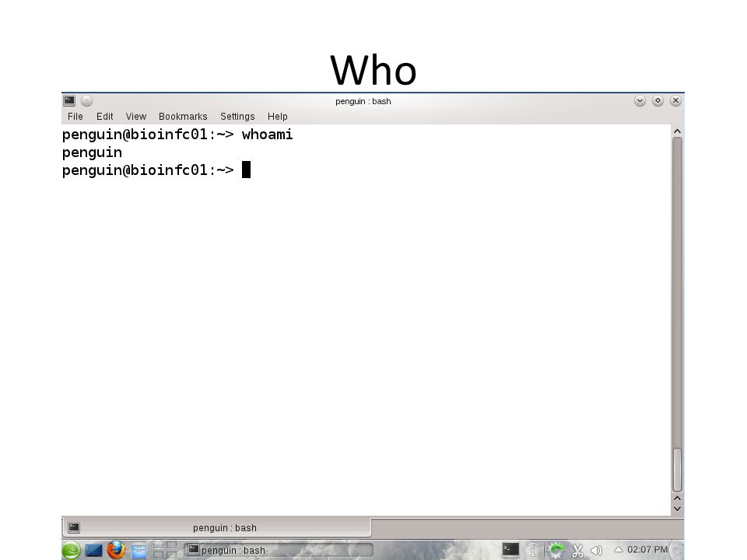
Task: Open the file manager from the panel
Action: tap(139, 551)
